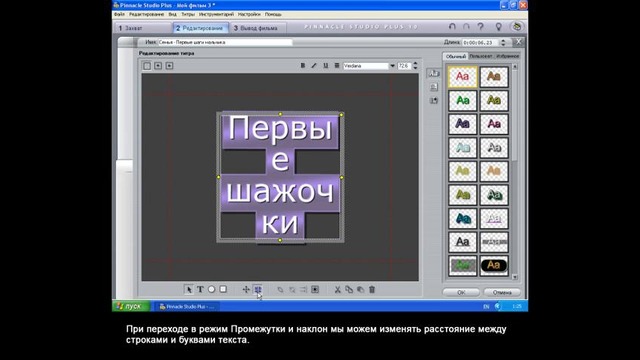640x360 pixels.
Task: Click the justify text box icon
Action: [315, 289]
